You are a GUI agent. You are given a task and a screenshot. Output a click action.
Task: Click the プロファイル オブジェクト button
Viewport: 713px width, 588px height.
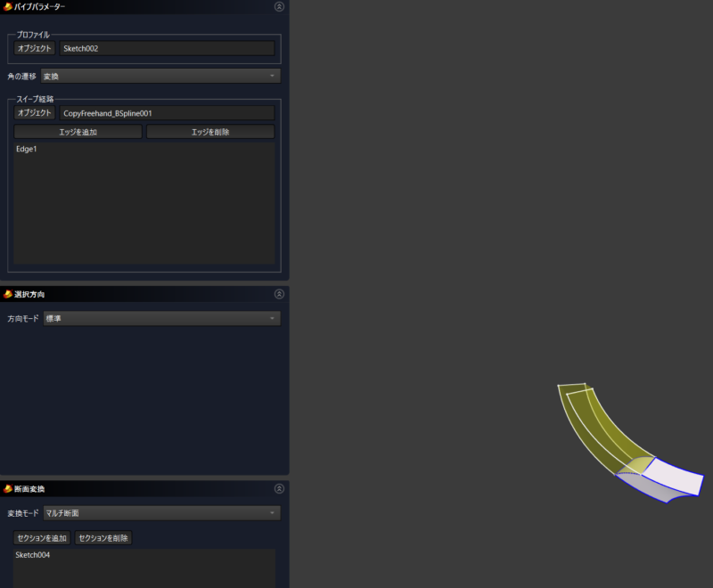(35, 48)
